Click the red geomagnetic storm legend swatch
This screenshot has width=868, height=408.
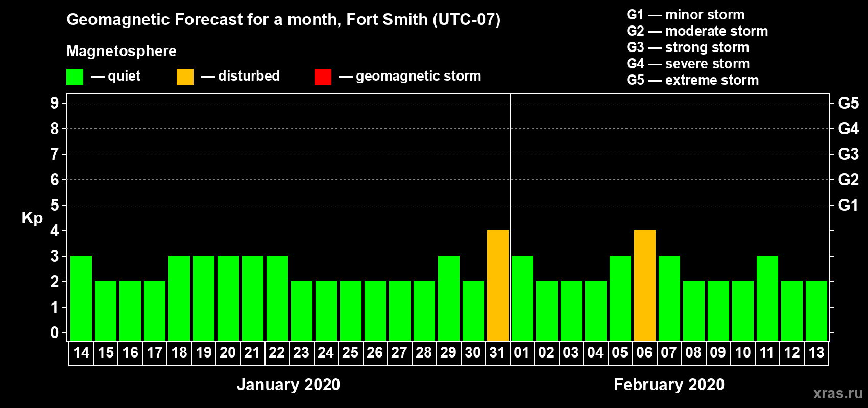[323, 77]
